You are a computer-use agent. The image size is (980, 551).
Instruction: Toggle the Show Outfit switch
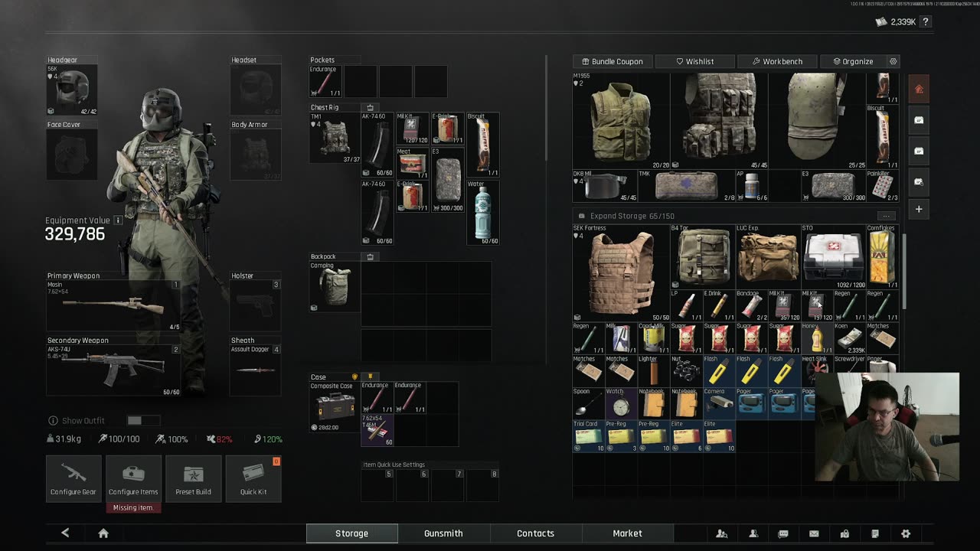143,420
